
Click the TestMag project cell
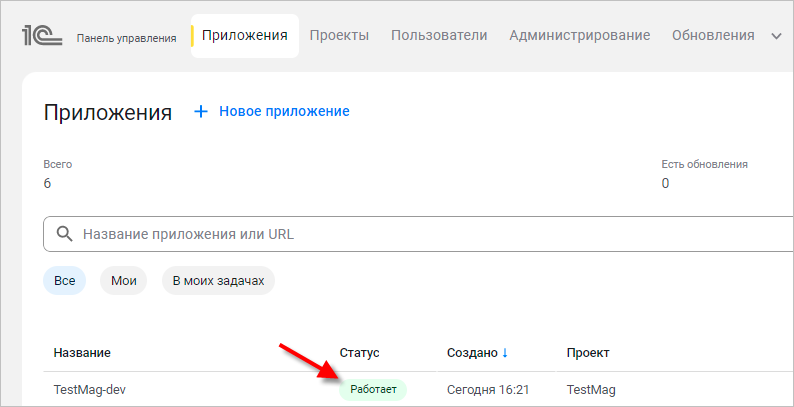pyautogui.click(x=591, y=390)
